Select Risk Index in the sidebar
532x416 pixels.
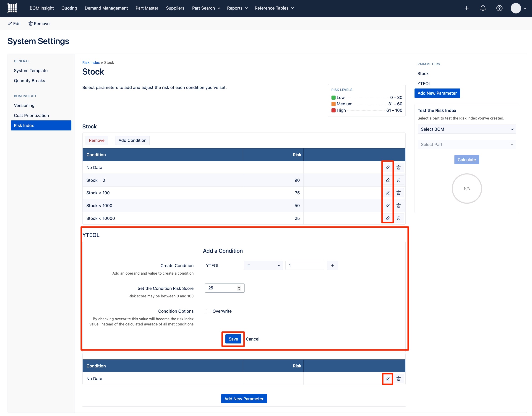coord(41,125)
